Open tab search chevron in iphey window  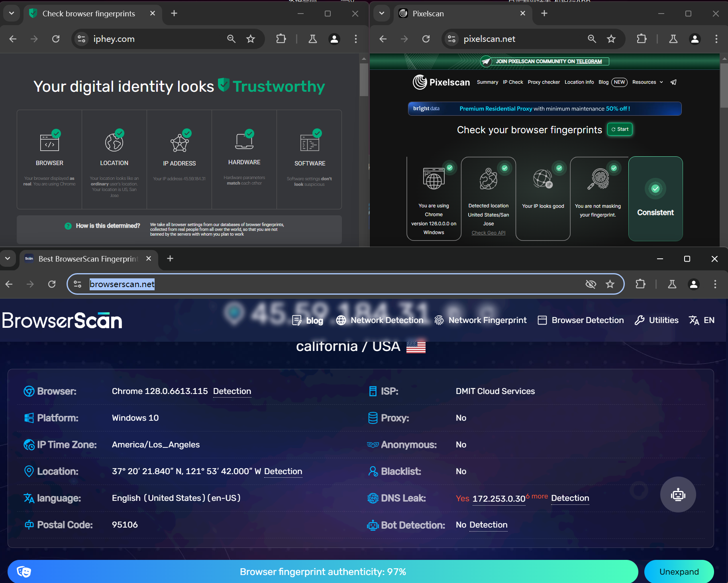tap(12, 13)
